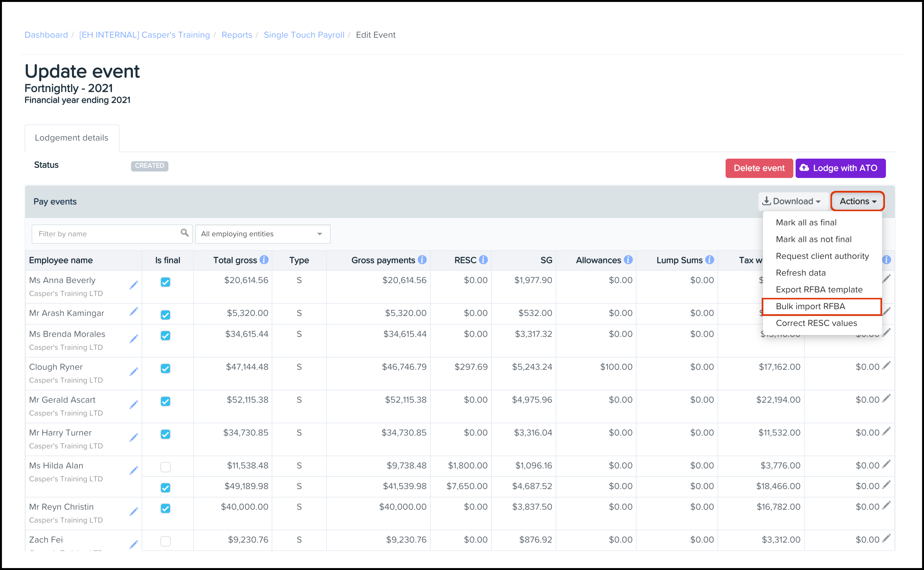The width and height of the screenshot is (924, 570).
Task: Expand the All employing entities selector
Action: coord(262,234)
